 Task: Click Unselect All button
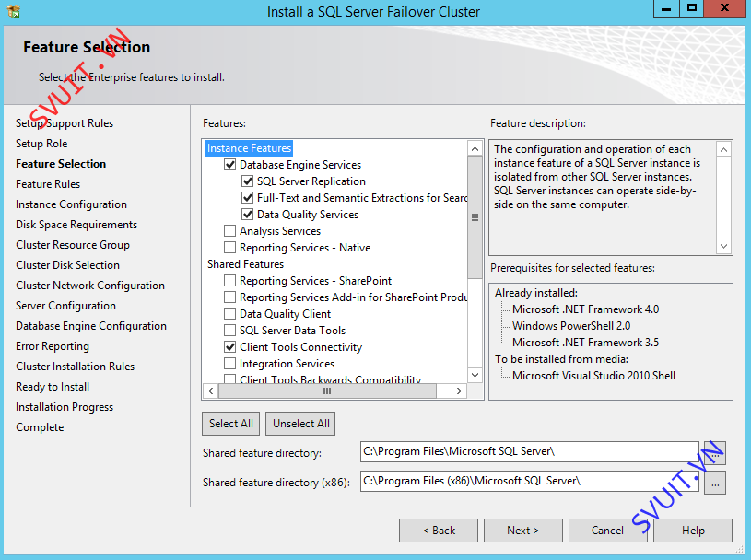click(x=300, y=424)
